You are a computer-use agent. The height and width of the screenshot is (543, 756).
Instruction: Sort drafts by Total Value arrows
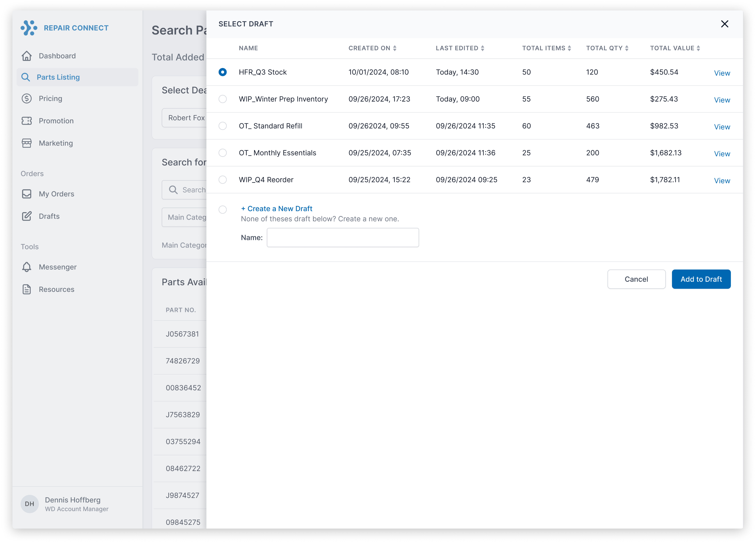[698, 48]
